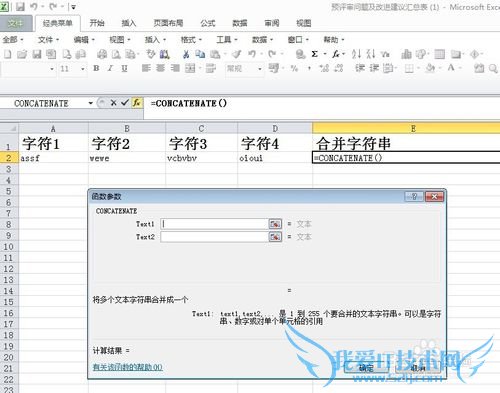500x393 pixels.
Task: Open the font size 11 dropdown
Action: 83,69
